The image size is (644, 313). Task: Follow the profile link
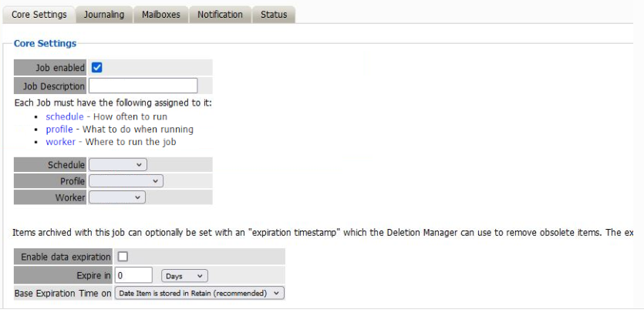[x=59, y=129]
